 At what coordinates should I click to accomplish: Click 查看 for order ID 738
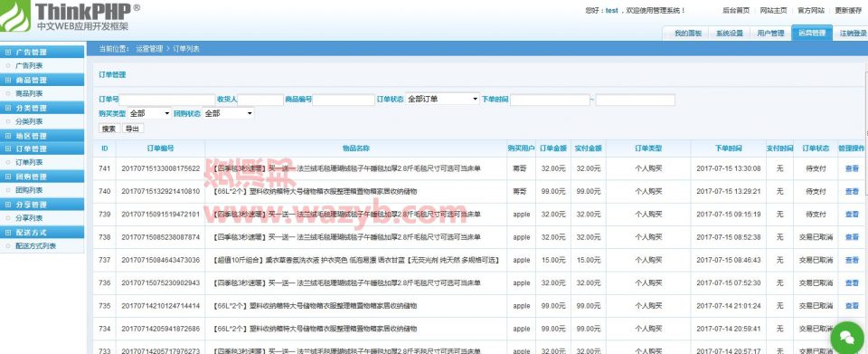[852, 237]
